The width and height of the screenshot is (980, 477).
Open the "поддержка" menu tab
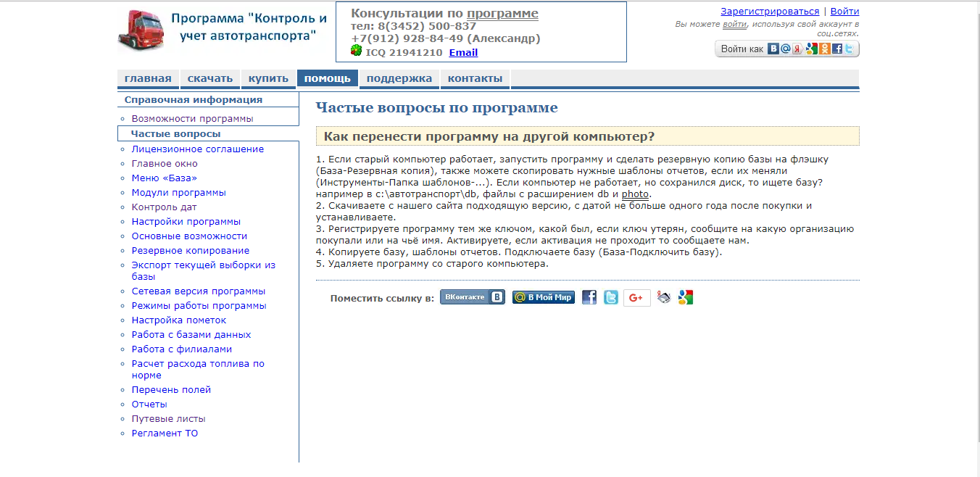click(399, 78)
